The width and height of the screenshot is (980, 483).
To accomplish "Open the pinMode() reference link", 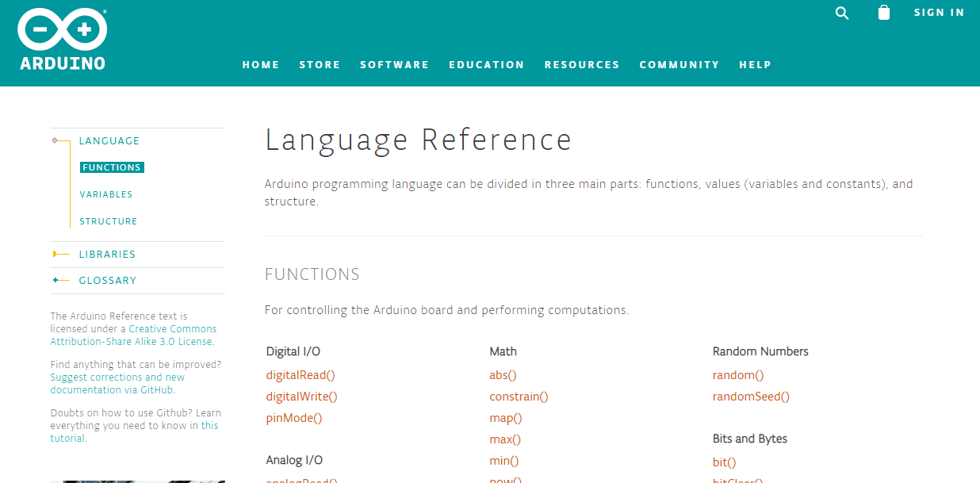I will [x=294, y=418].
